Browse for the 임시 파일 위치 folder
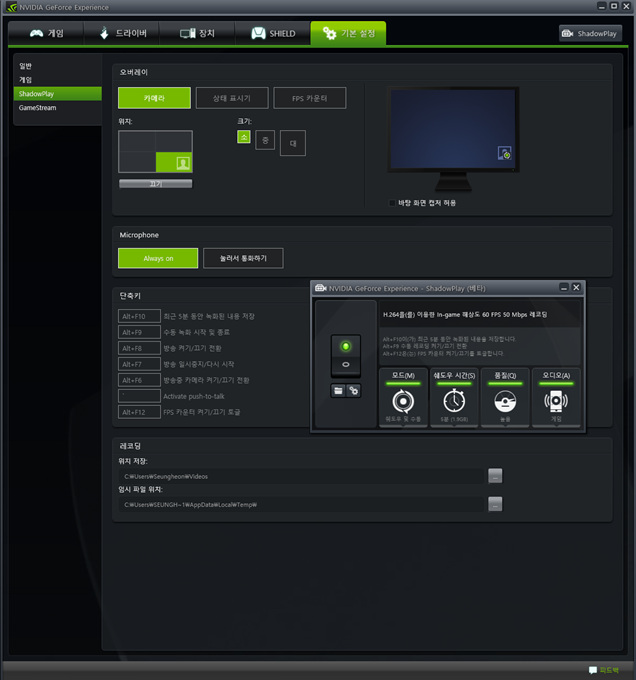This screenshot has height=680, width=636. [495, 504]
